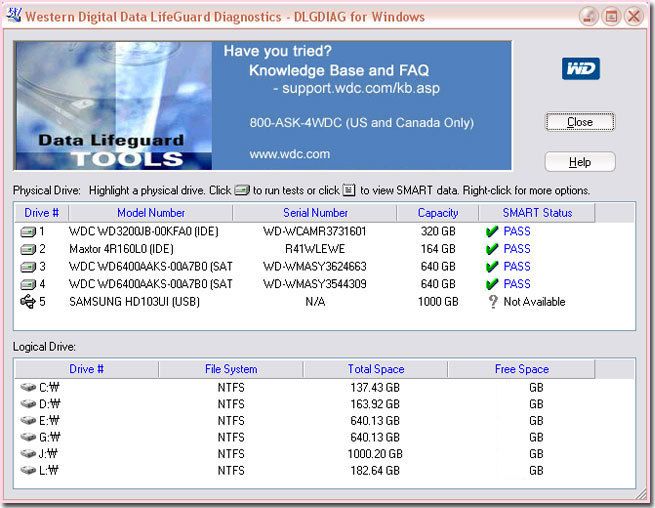The height and width of the screenshot is (508, 655).
Task: Click the Data Lifeguard Tools banner image
Action: coord(113,105)
